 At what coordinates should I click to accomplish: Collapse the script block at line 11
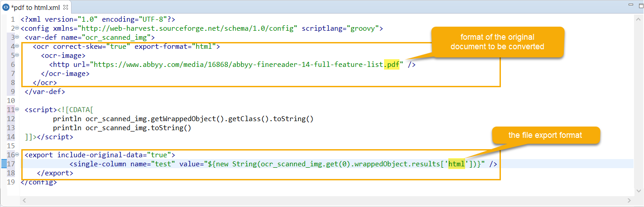tap(17, 110)
